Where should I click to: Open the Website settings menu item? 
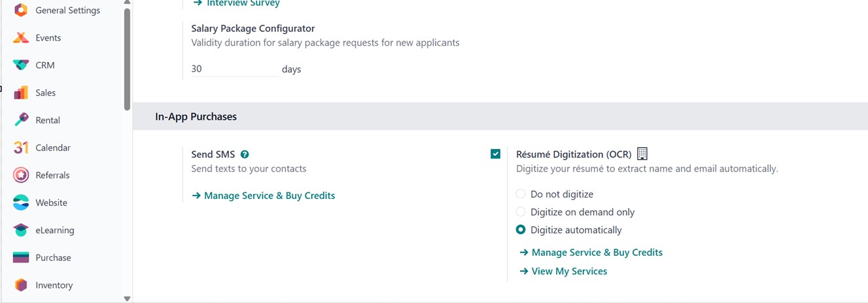click(x=51, y=203)
